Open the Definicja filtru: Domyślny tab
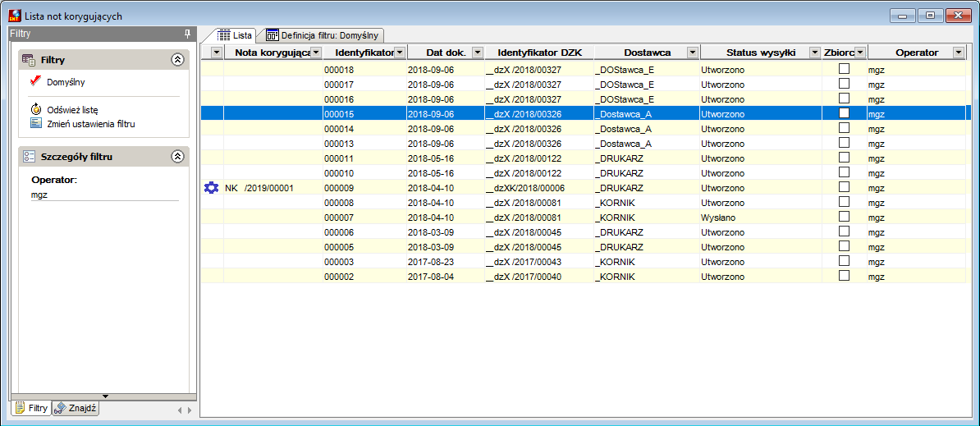Image resolution: width=980 pixels, height=426 pixels. click(323, 35)
